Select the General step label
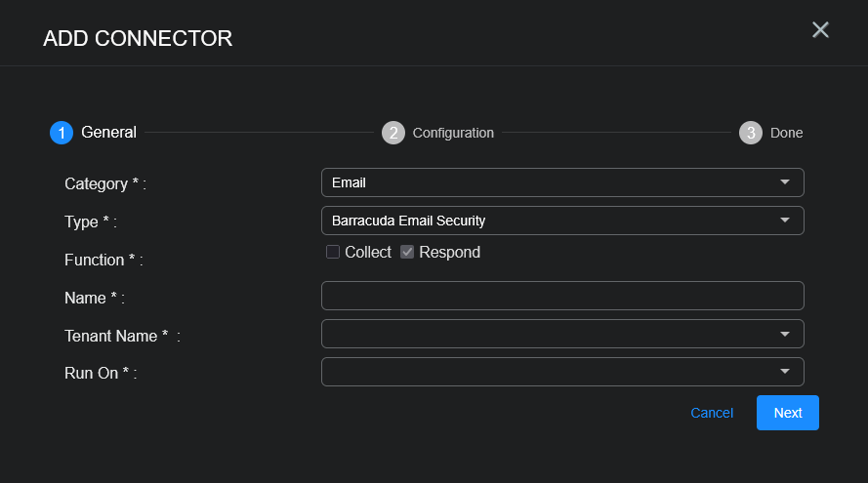Viewport: 868px width, 483px height. point(108,133)
